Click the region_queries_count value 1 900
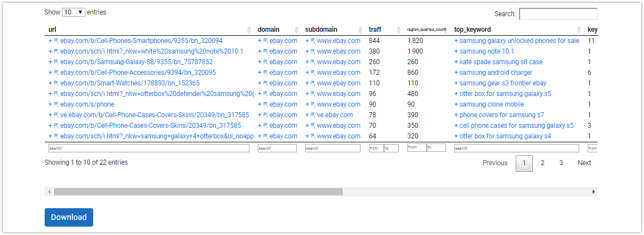The height and width of the screenshot is (235, 644). tap(415, 51)
